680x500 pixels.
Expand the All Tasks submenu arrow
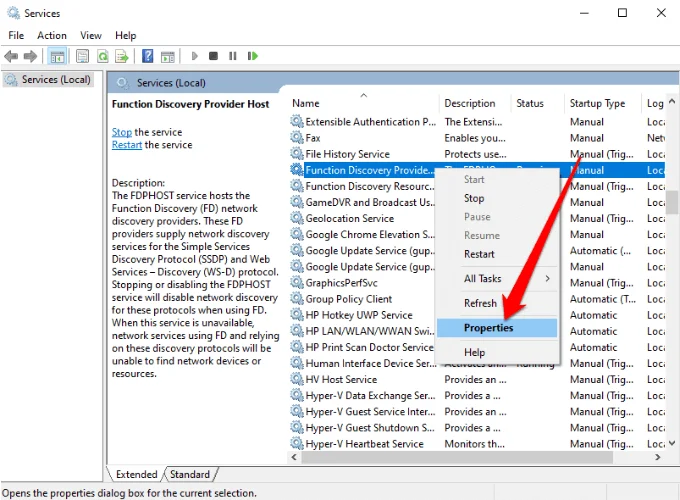coord(548,278)
